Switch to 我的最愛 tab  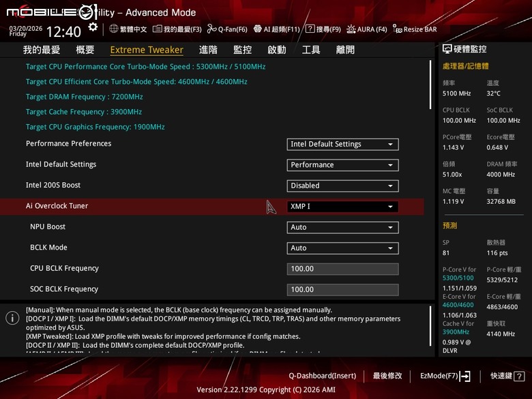tap(42, 50)
